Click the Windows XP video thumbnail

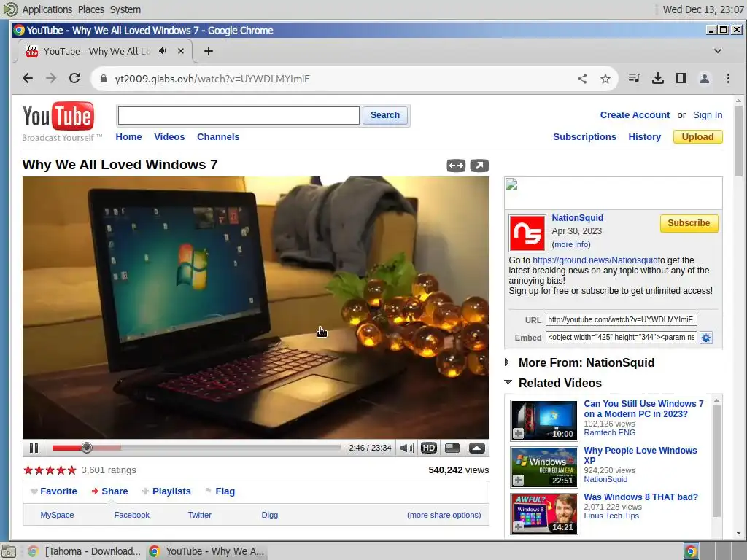pos(544,467)
